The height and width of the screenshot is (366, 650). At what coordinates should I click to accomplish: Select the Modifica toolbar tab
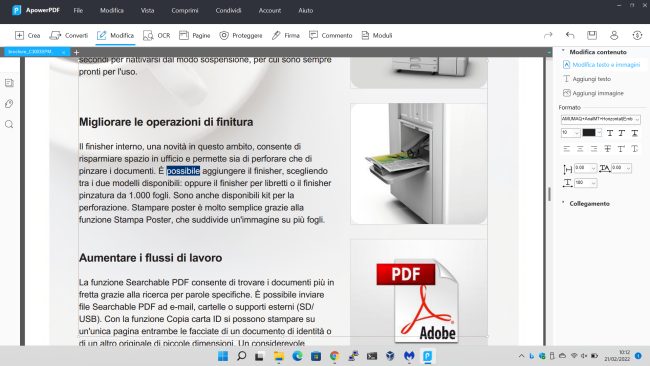click(x=115, y=35)
